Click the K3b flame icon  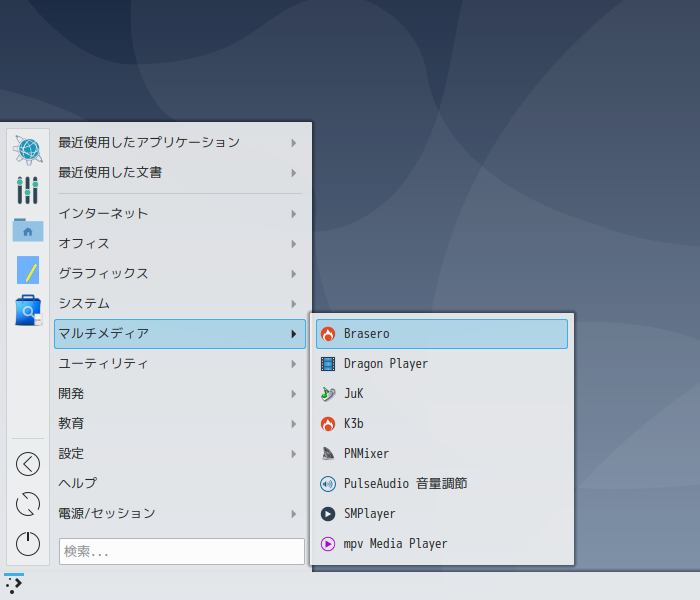click(x=328, y=424)
